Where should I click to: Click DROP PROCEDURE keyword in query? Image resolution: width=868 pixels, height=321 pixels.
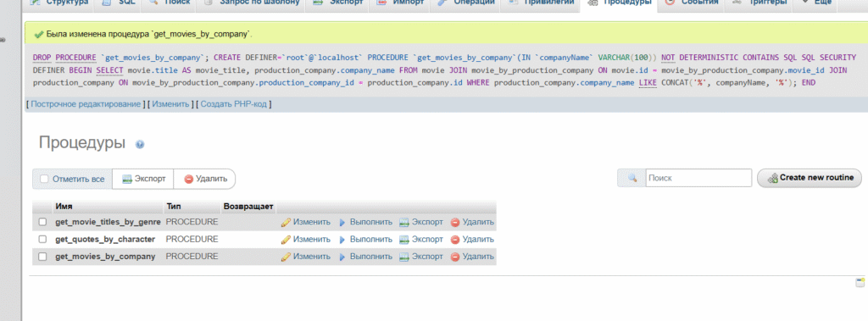coord(64,58)
